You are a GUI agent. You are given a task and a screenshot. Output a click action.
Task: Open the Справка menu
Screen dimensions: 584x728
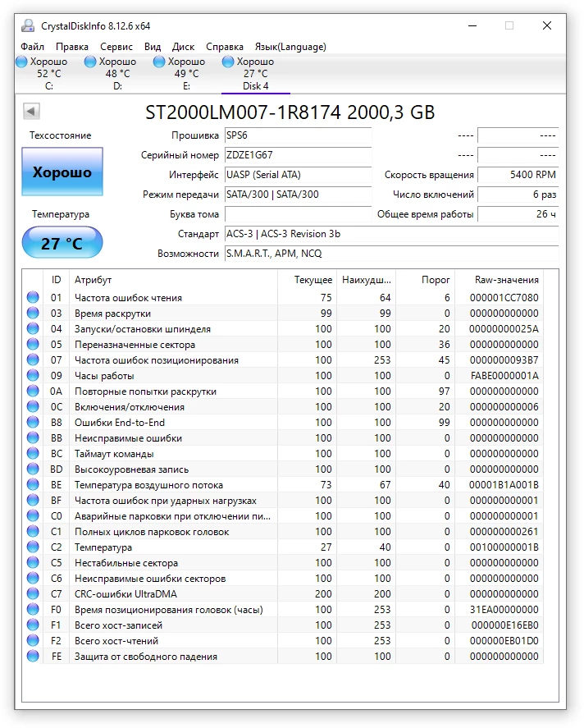point(225,47)
